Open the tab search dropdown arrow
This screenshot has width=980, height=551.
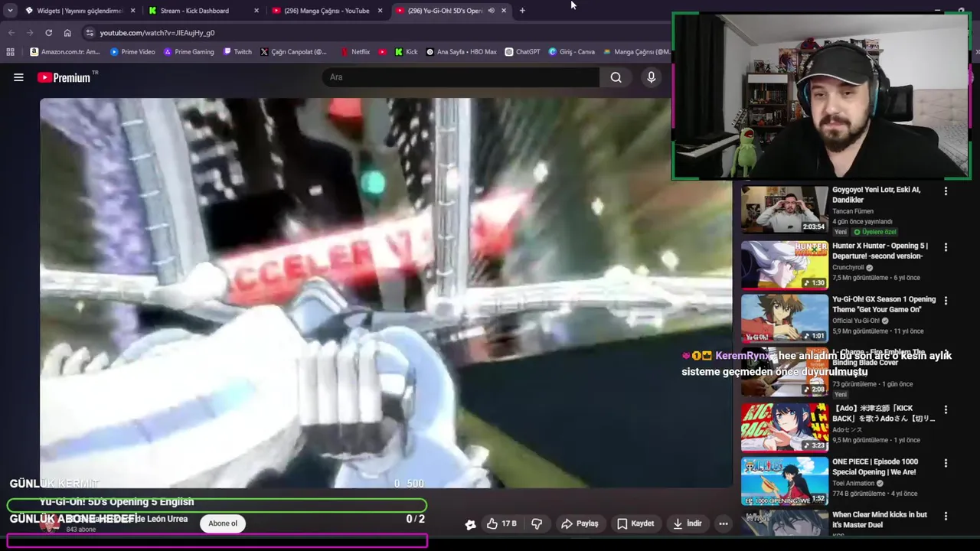(x=10, y=11)
